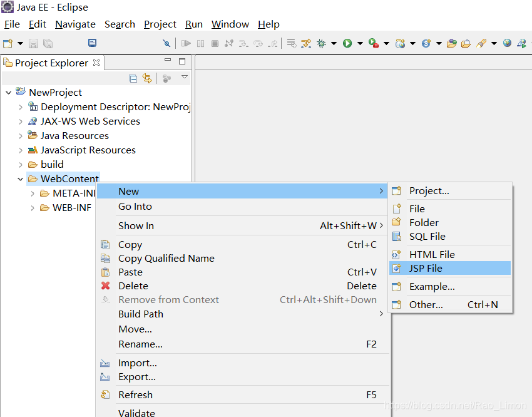Image resolution: width=532 pixels, height=417 pixels.
Task: Expand the build folder node
Action: click(21, 165)
